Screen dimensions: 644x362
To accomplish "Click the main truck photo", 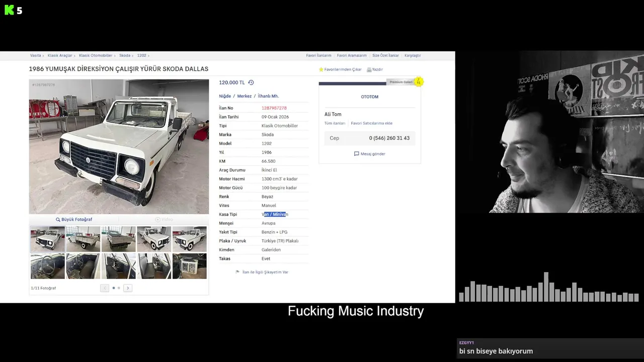I will pos(119,147).
